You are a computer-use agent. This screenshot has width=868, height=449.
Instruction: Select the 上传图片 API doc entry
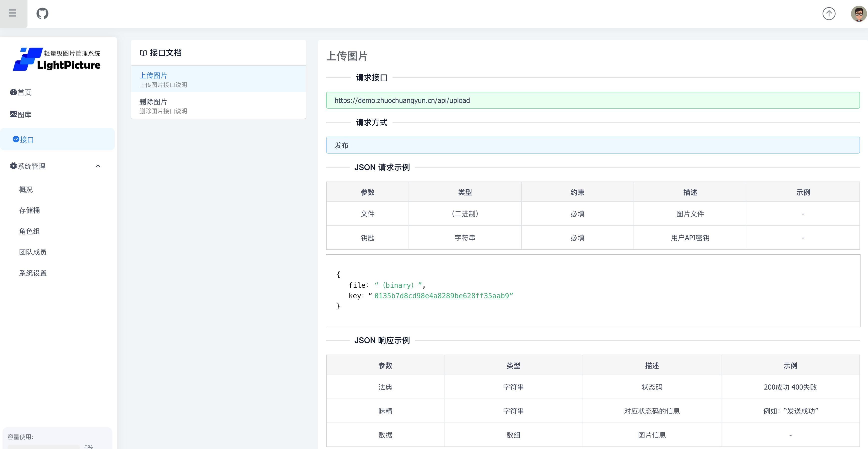[218, 79]
